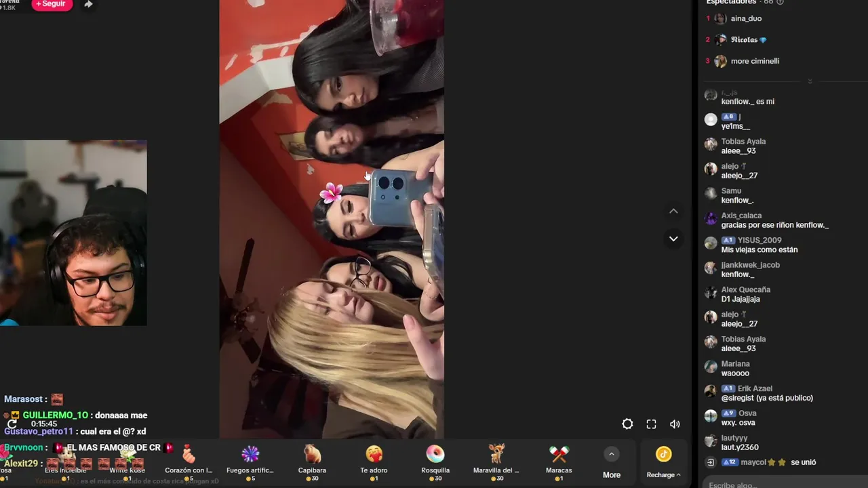
Task: Open YISUS_2009's profile from chat
Action: coord(760,240)
